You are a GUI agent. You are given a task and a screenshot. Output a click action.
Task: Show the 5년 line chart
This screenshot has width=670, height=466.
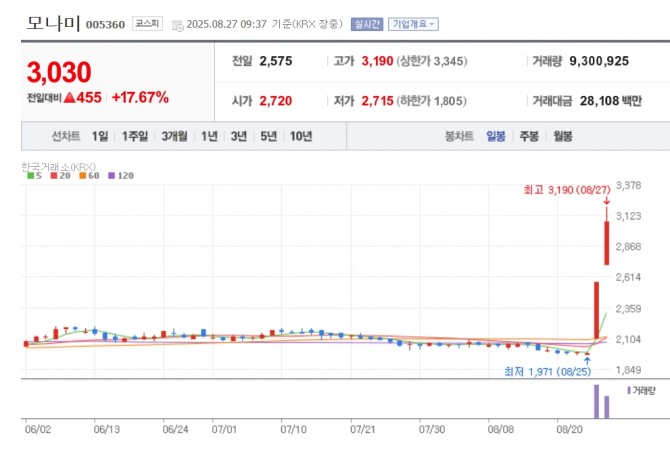(x=269, y=136)
